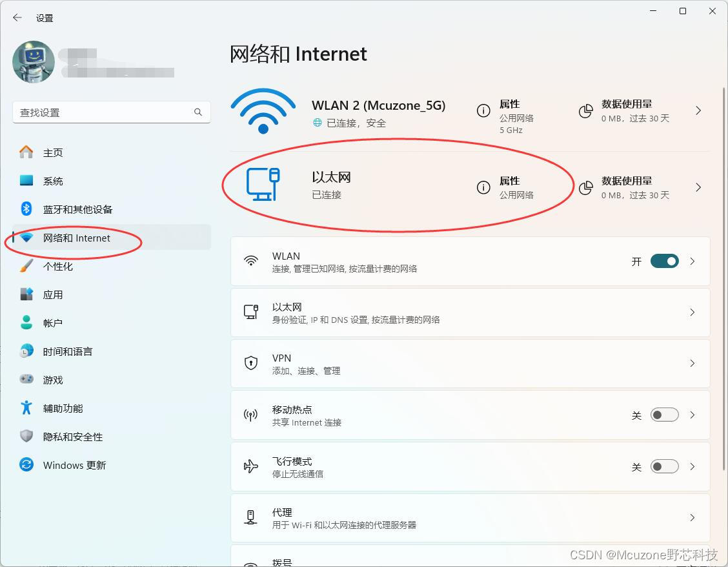Viewport: 728px width, 567px height.
Task: Click the info icon beside WLAN 属性
Action: [483, 110]
